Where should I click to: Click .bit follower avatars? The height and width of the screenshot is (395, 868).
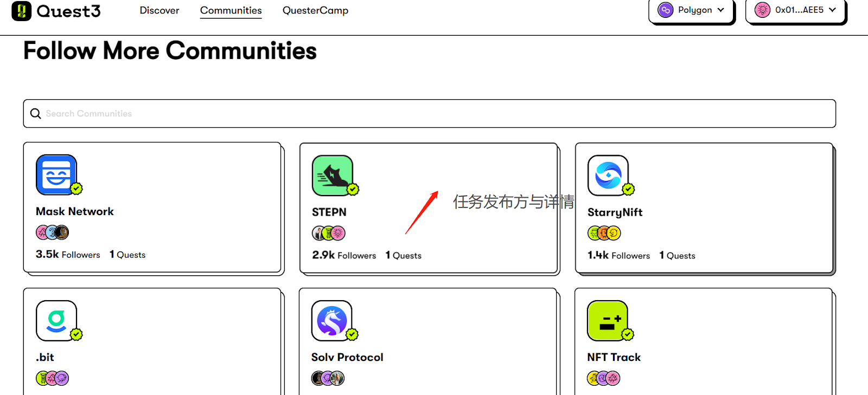[53, 378]
